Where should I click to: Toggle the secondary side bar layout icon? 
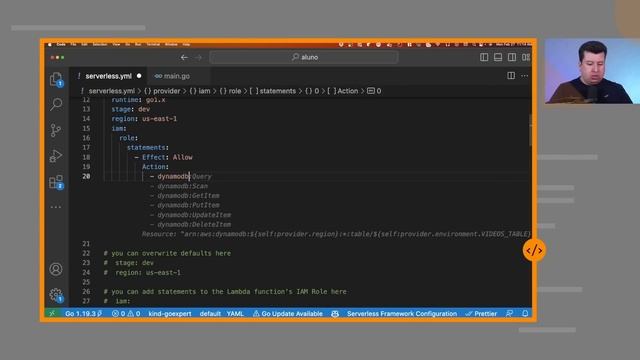[x=512, y=57]
